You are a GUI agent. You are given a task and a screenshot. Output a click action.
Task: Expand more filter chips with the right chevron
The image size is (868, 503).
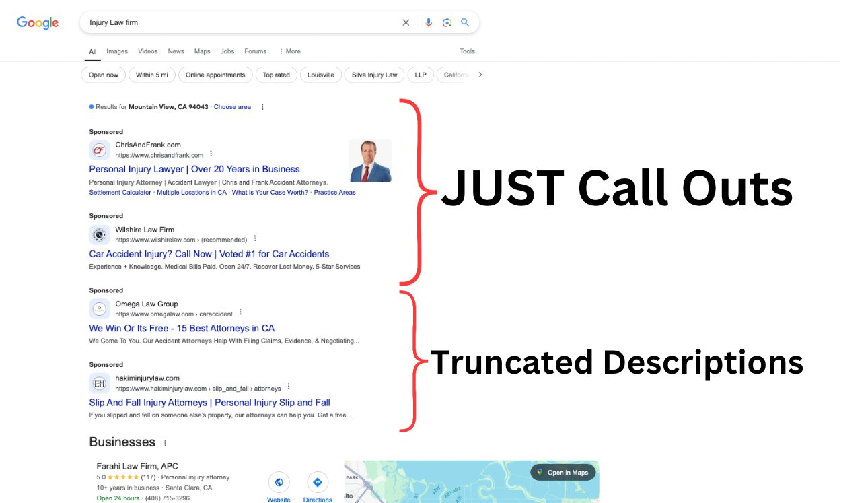(480, 75)
